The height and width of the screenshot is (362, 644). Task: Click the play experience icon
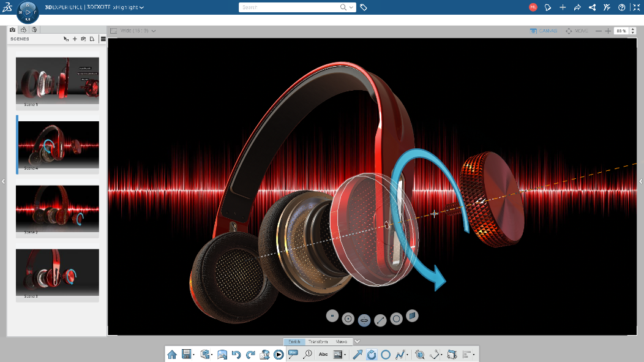279,354
